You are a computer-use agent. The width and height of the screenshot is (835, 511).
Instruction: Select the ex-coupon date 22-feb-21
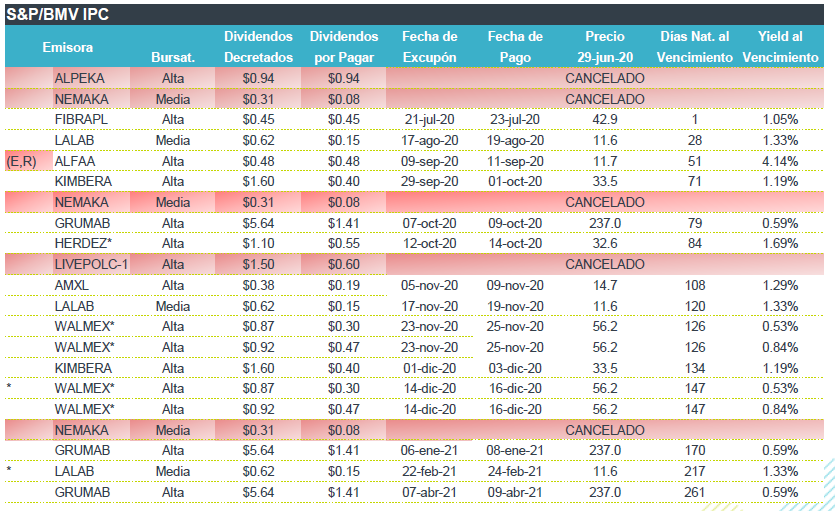click(429, 472)
